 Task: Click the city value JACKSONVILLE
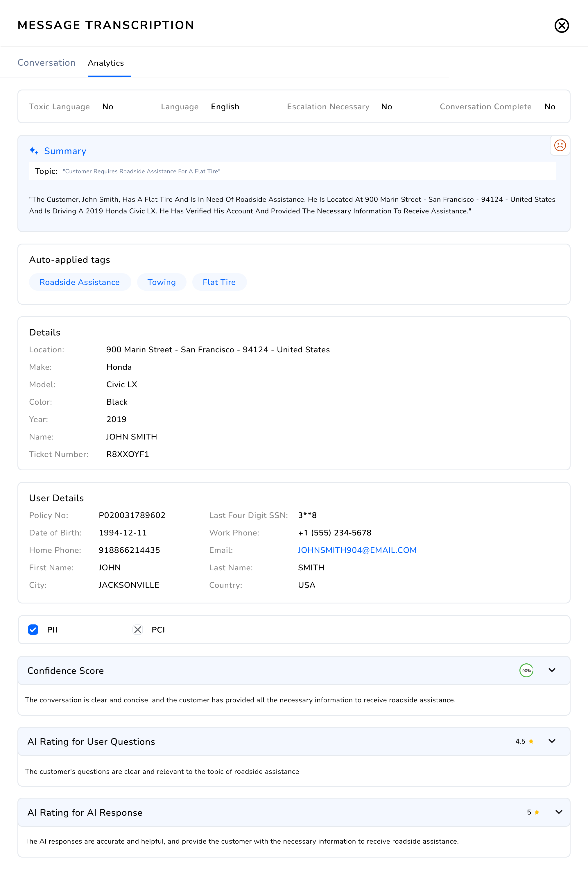click(x=129, y=585)
